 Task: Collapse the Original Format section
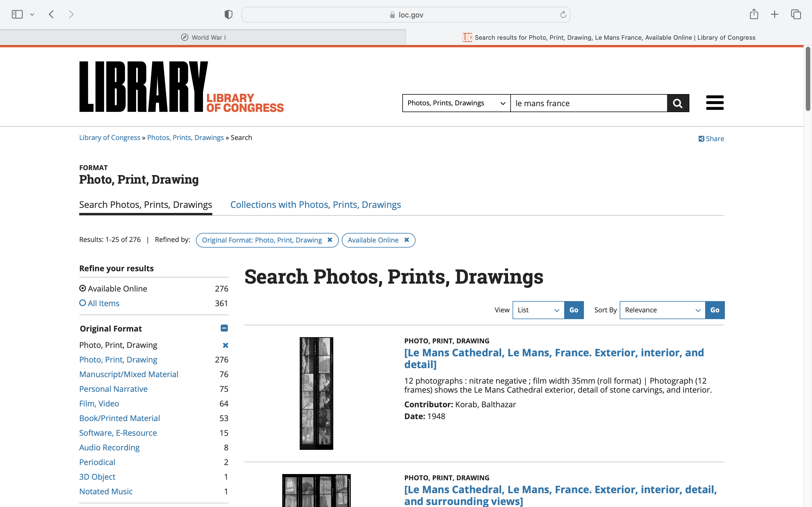click(x=224, y=328)
